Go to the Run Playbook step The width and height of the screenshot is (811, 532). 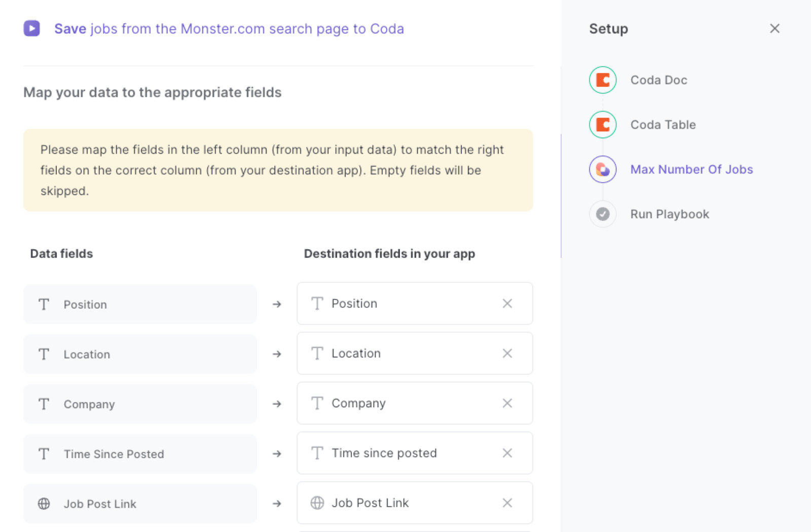[x=670, y=214]
